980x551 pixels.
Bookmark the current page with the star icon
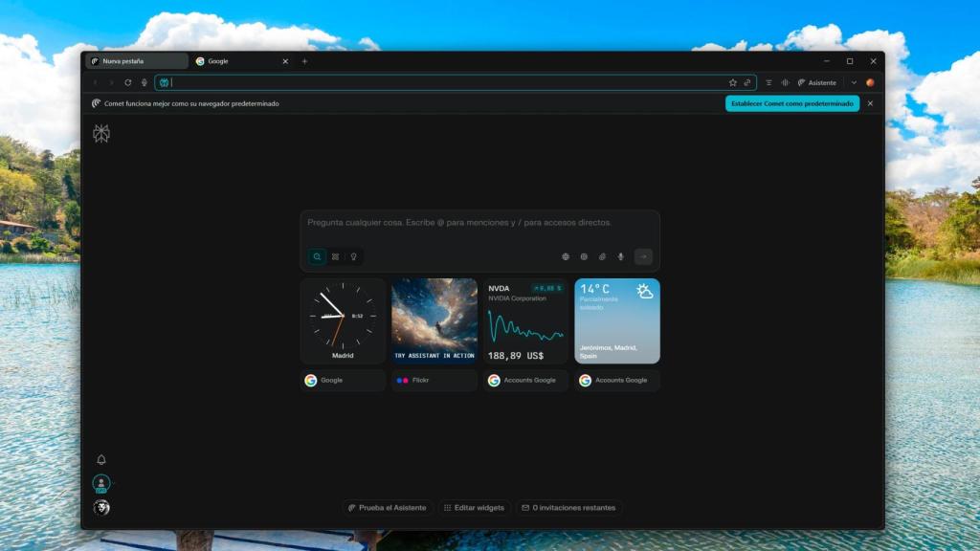tap(733, 82)
